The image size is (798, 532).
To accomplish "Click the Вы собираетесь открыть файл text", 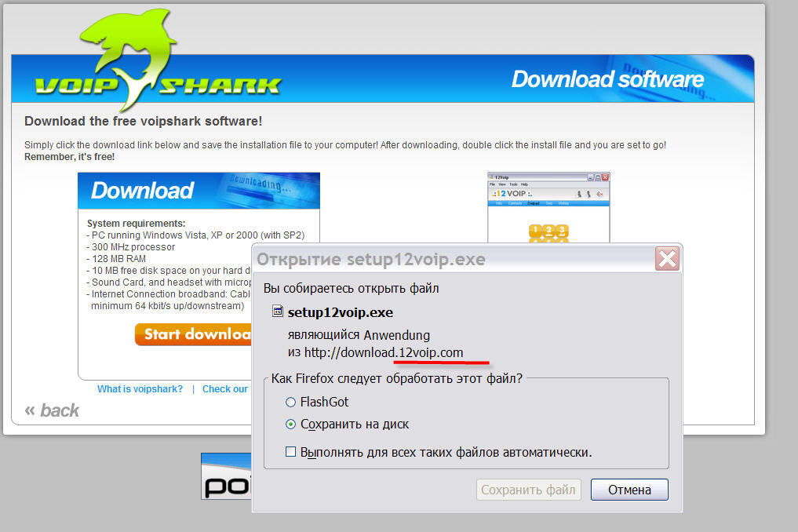I will click(x=352, y=289).
